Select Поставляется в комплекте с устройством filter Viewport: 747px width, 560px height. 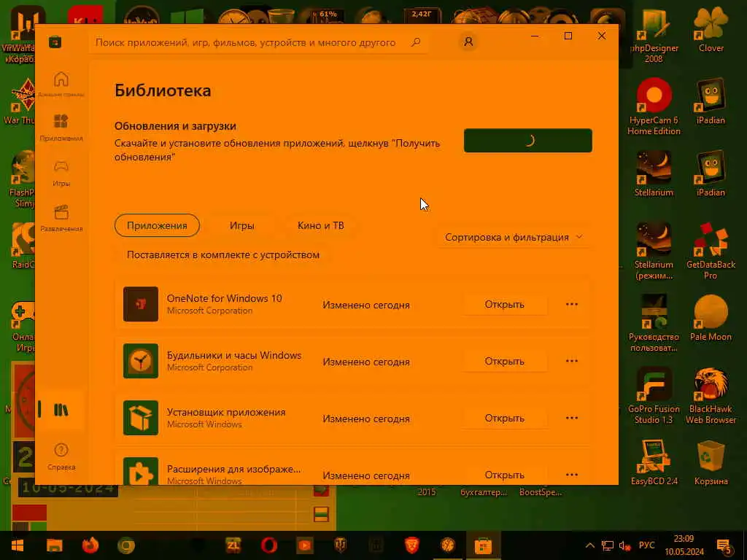(x=223, y=254)
